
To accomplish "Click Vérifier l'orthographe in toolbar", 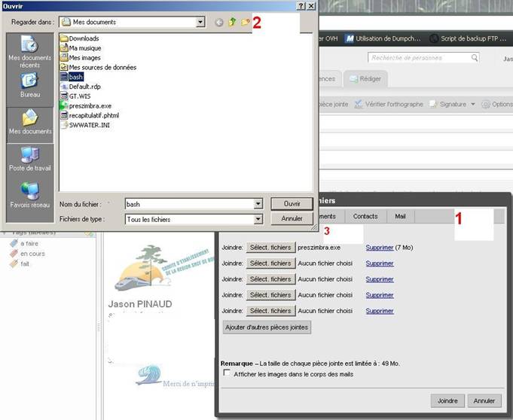I will [389, 105].
